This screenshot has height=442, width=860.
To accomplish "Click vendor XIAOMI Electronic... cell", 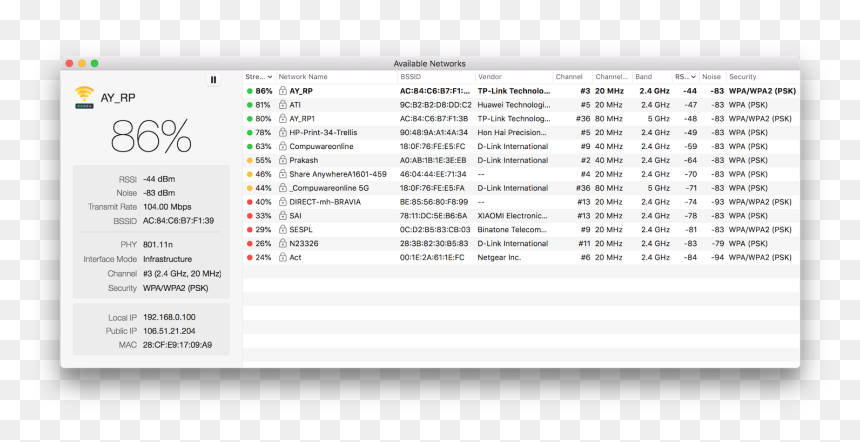I will (512, 216).
